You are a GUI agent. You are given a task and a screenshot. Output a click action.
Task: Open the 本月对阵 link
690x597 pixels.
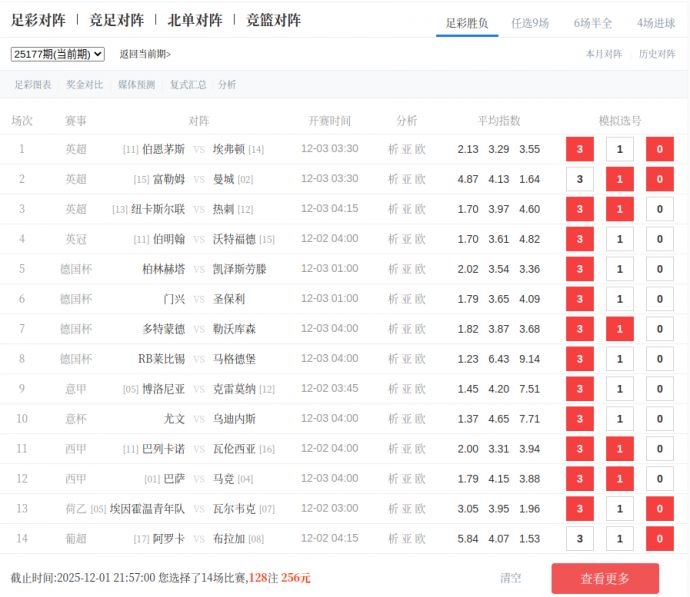603,54
